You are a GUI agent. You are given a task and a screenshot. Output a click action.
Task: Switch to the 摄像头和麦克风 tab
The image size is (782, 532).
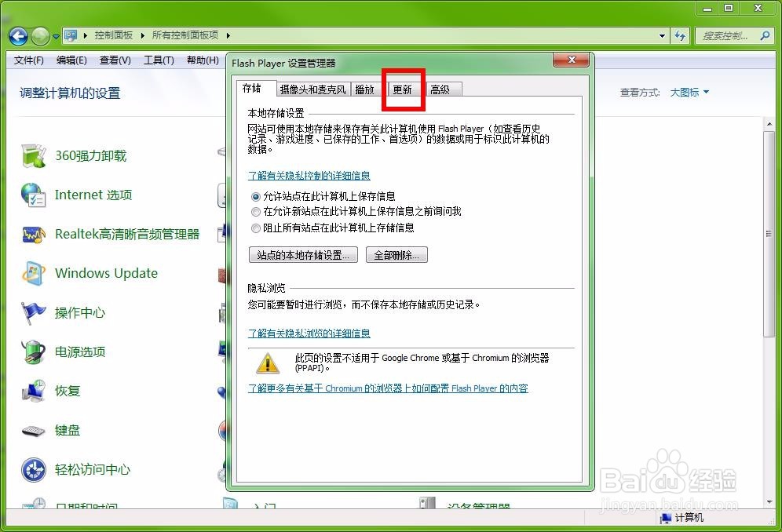coord(312,89)
